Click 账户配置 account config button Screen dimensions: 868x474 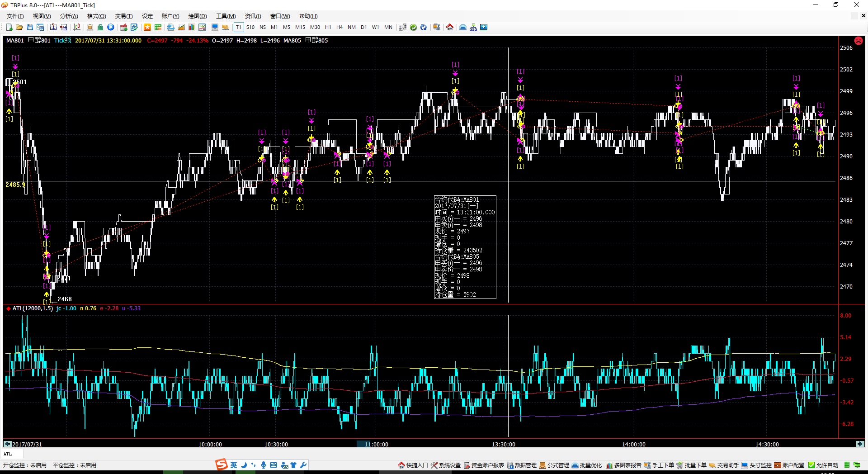[x=789, y=465]
